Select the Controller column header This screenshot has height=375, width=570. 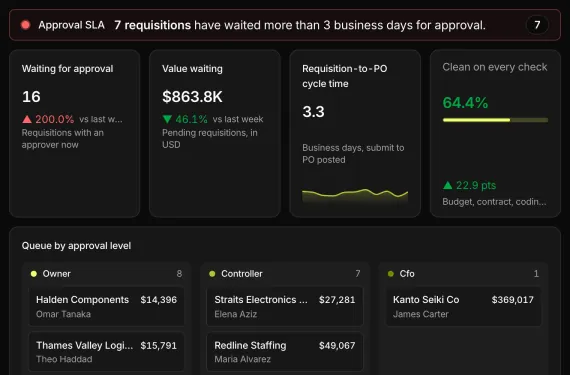[242, 274]
